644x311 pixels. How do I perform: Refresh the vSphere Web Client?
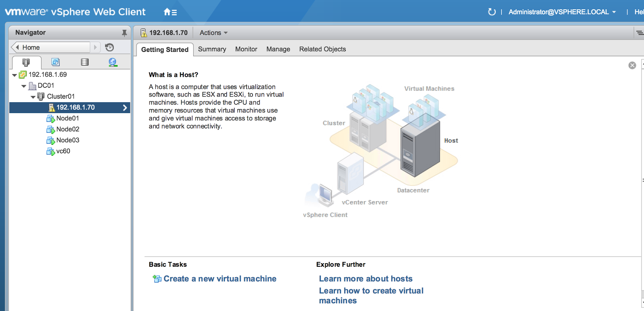tap(491, 12)
